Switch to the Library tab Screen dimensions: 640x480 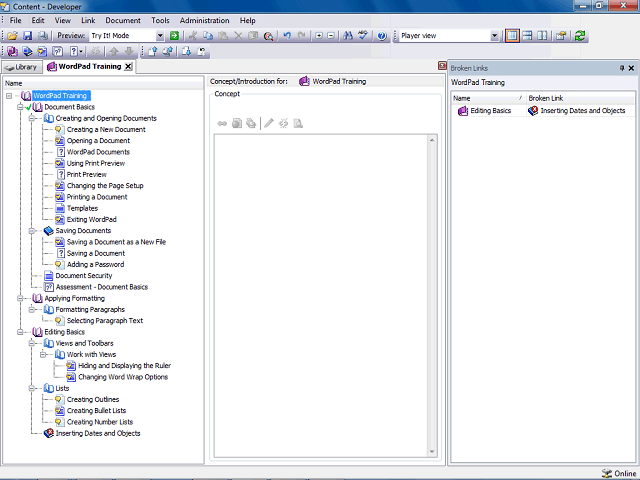pos(22,67)
